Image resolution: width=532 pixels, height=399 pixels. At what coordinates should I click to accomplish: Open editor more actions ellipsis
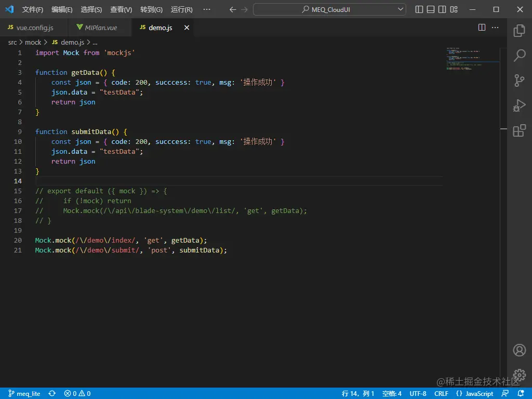pos(495,28)
